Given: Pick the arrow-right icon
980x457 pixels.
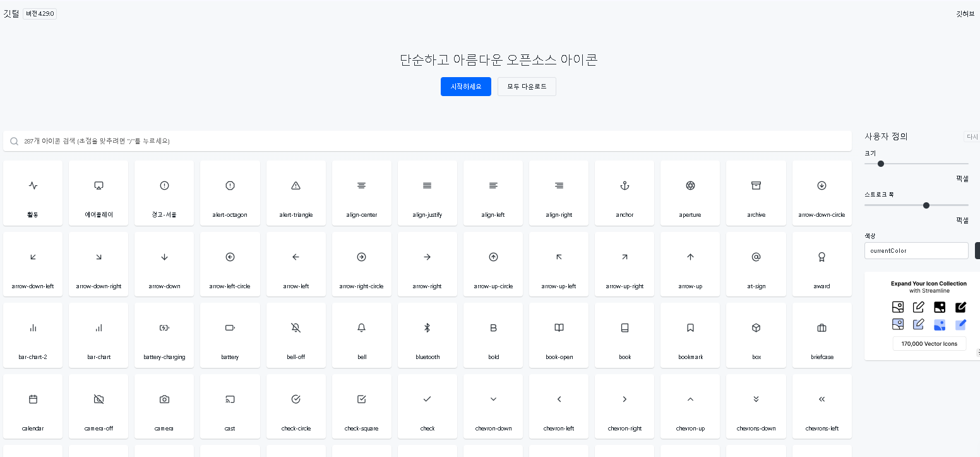Looking at the screenshot, I should (x=427, y=264).
